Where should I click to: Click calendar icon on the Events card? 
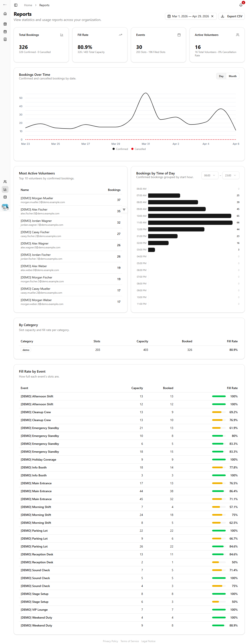(x=179, y=35)
